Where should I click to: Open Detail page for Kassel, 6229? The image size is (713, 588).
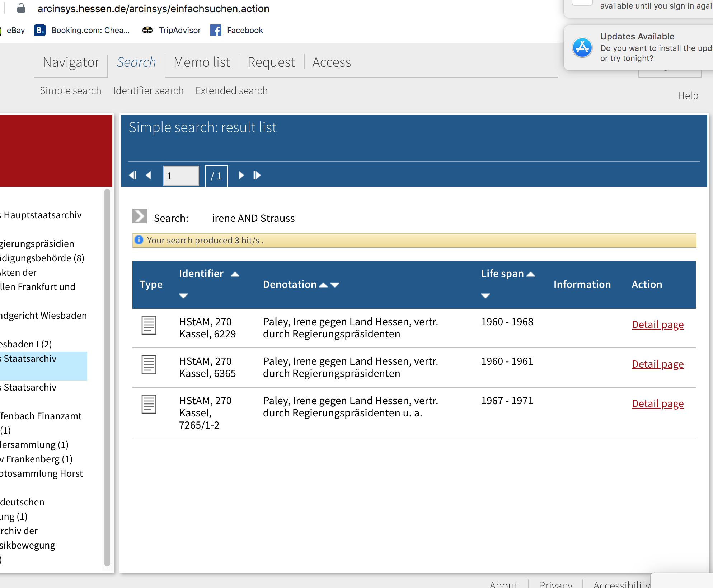(x=657, y=325)
